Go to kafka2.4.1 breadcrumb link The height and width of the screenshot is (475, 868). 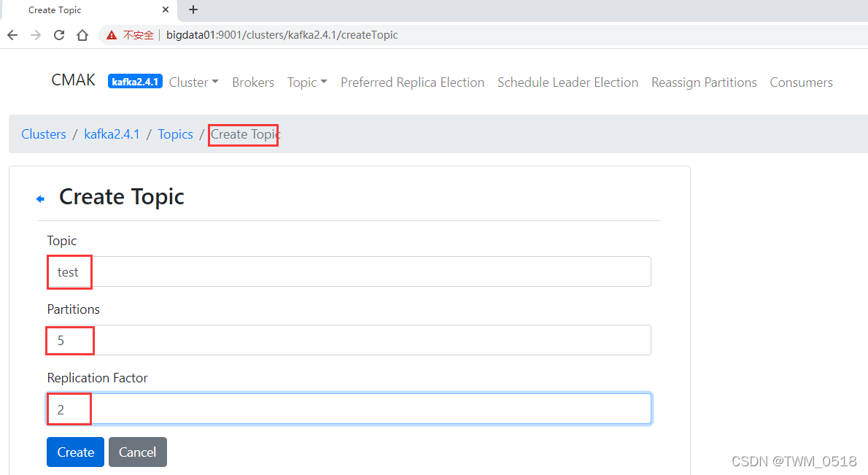click(112, 134)
